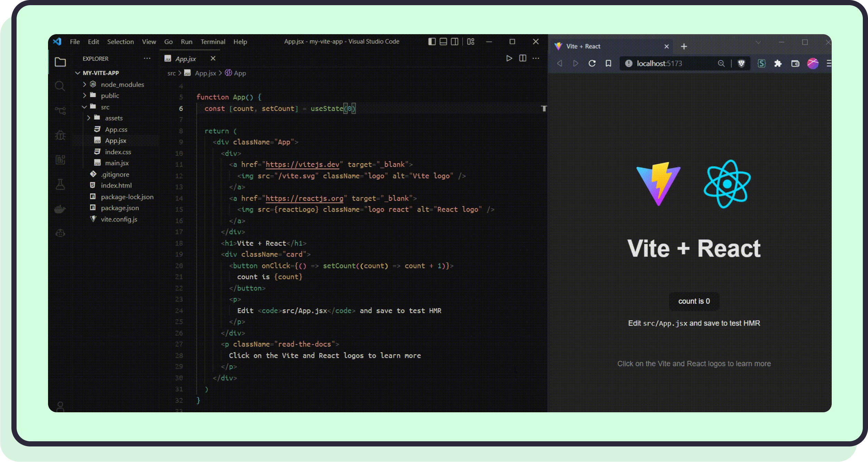Viewport: 868px width, 462px height.
Task: Toggle the Secondary Side Bar layout
Action: click(x=455, y=42)
